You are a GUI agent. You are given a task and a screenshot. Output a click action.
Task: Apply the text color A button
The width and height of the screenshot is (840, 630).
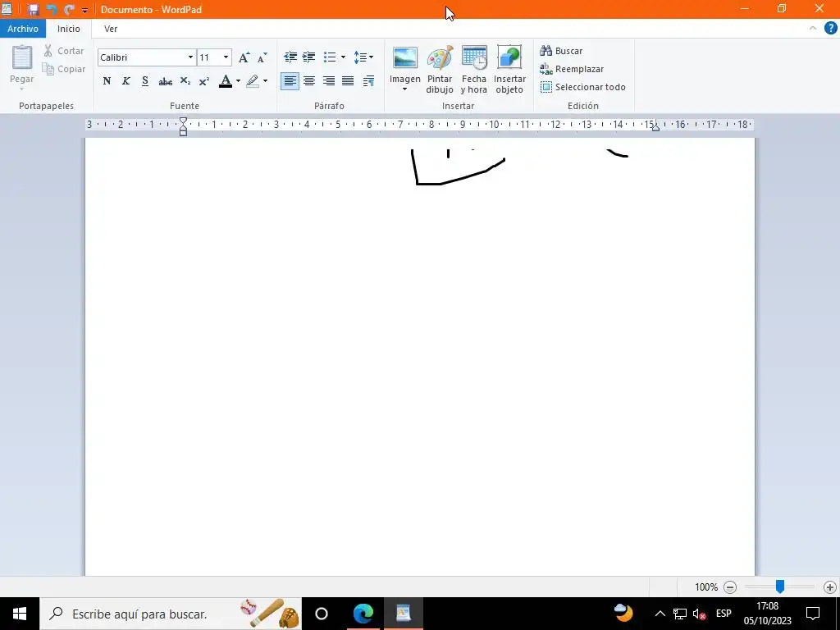coord(226,81)
